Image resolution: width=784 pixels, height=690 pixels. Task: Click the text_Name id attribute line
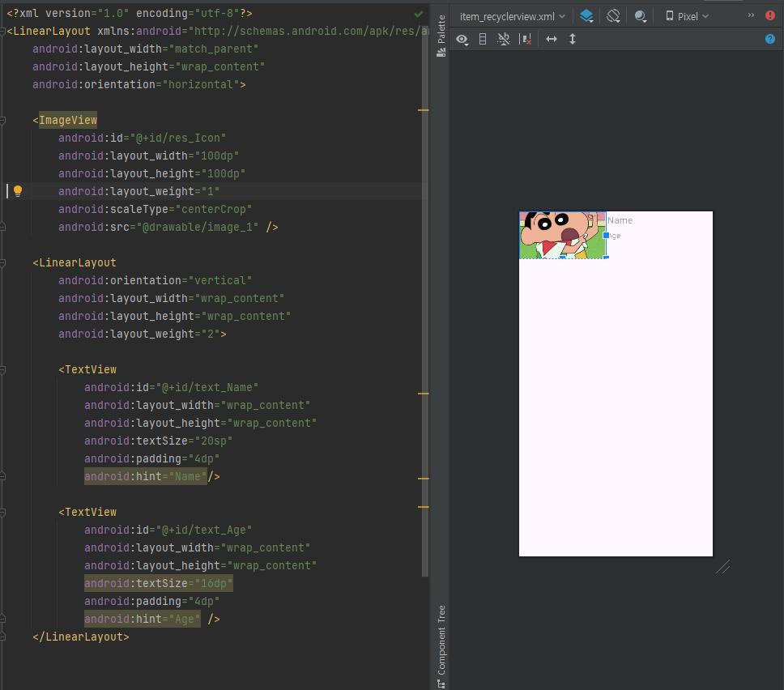pos(171,387)
